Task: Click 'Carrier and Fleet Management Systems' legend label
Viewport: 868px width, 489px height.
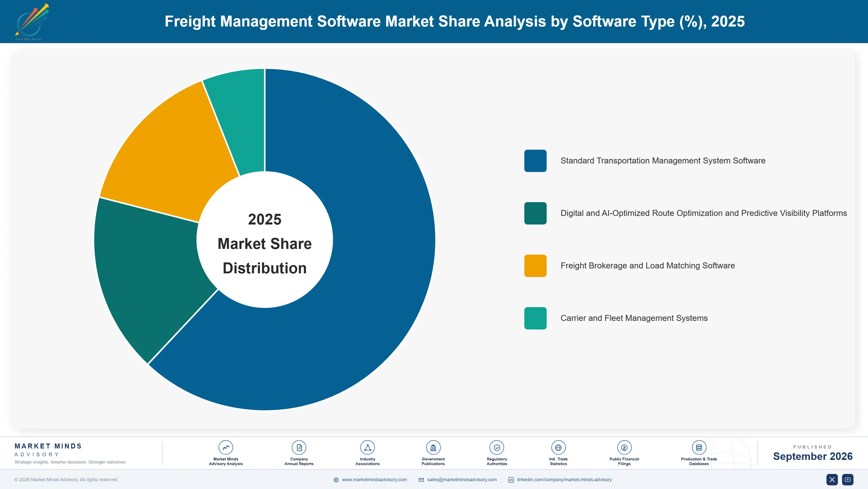Action: pyautogui.click(x=634, y=318)
